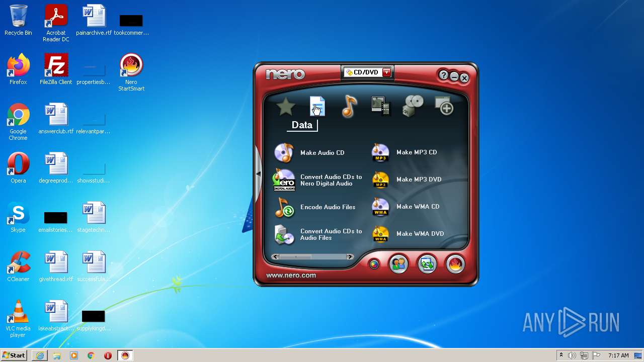Expand the Nero side panel arrow
644x362 pixels.
tap(258, 174)
